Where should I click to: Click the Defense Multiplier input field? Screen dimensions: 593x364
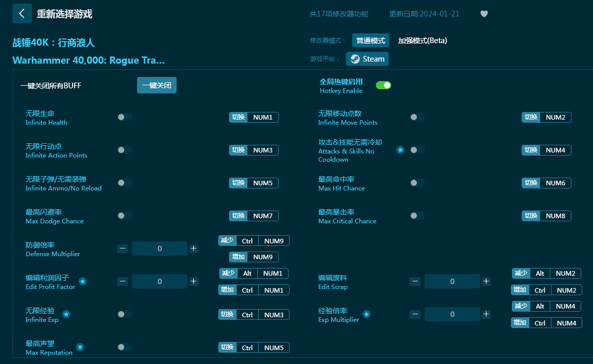coord(160,248)
